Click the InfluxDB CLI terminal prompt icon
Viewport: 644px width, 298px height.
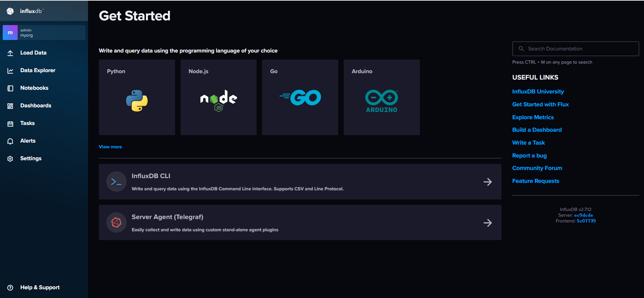[x=116, y=182]
